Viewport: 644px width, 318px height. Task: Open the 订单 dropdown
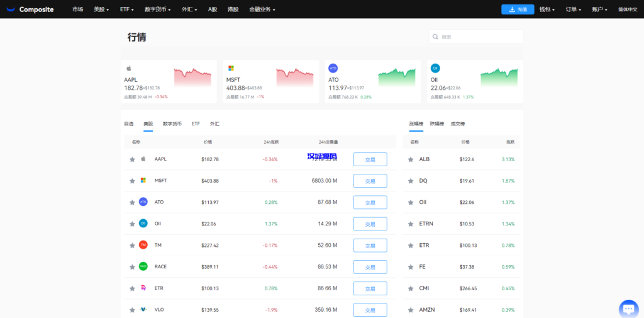click(x=574, y=9)
